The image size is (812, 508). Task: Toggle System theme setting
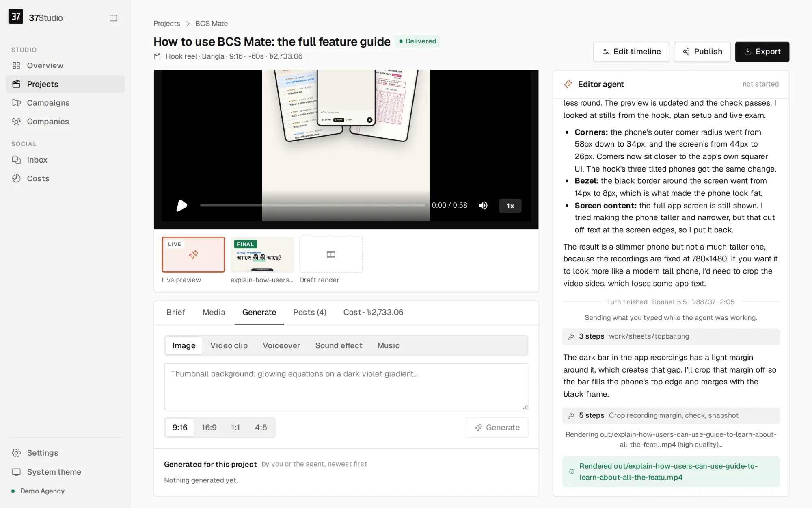tap(65, 472)
